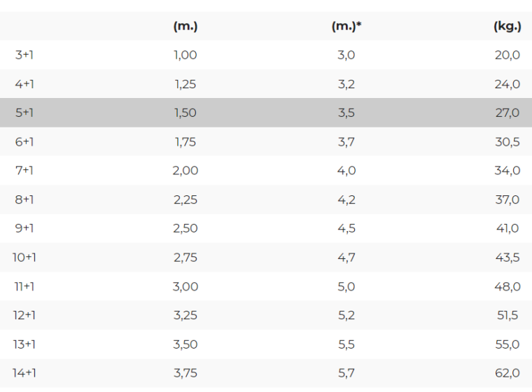The image size is (532, 392).
Task: Select the 12+1 row label
Action: tap(24, 315)
